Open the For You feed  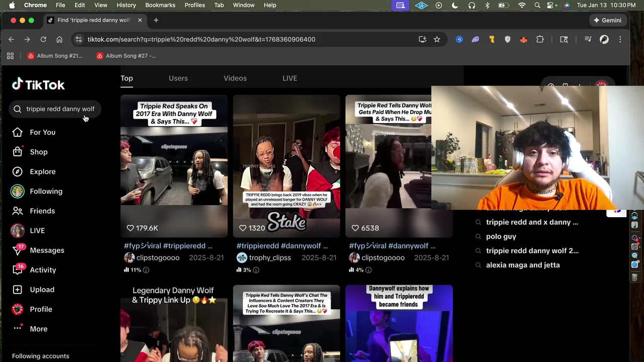coord(42,132)
